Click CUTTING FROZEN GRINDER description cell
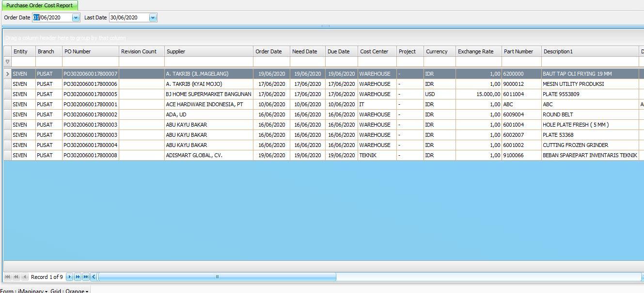Image resolution: width=644 pixels, height=293 pixels. (x=590, y=145)
